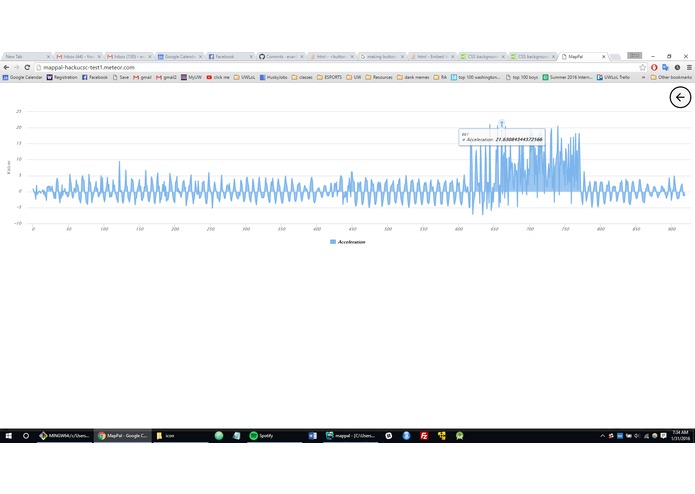Open Microsoft Word from the taskbar
The image size is (695, 494).
click(312, 436)
